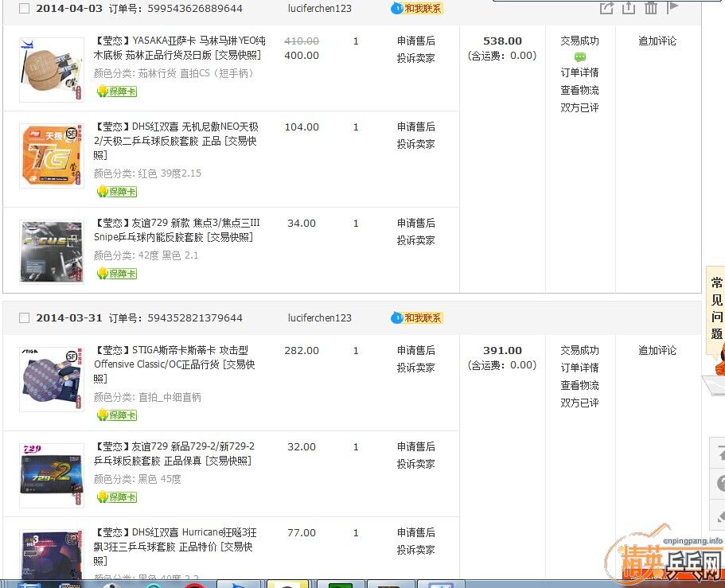Click 投诉卖家 for the 729 焦点3 rubber
Viewport: 725px width, 588px height.
[x=416, y=240]
